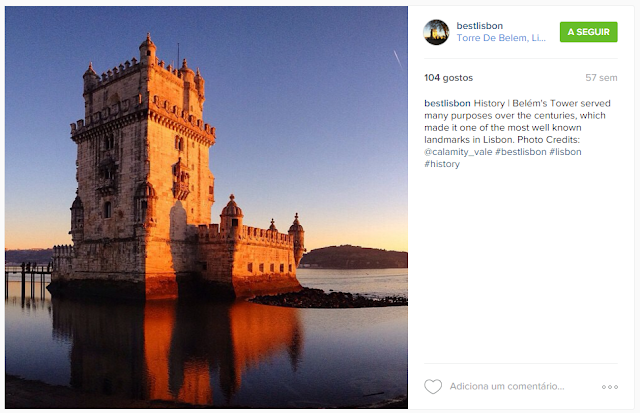Click the Belém Tower in the photo
This screenshot has height=413, width=640.
tap(163, 171)
